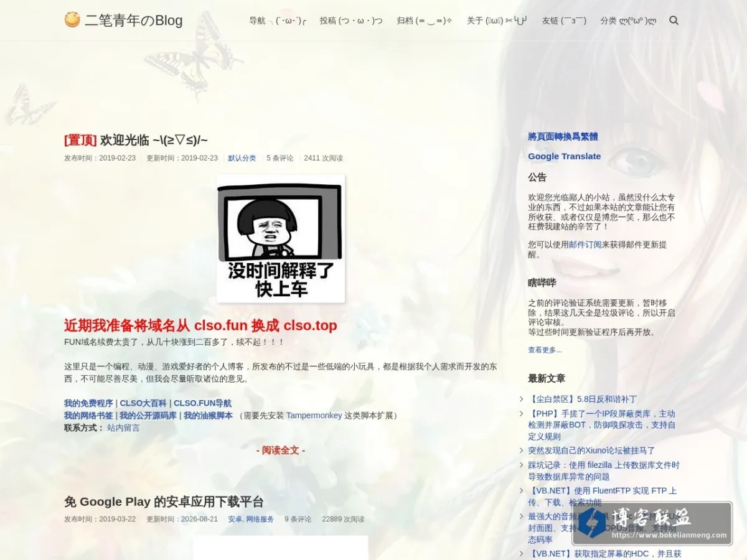The height and width of the screenshot is (560, 747).
Task: Click the 公告 sidebar heading
Action: tap(537, 177)
